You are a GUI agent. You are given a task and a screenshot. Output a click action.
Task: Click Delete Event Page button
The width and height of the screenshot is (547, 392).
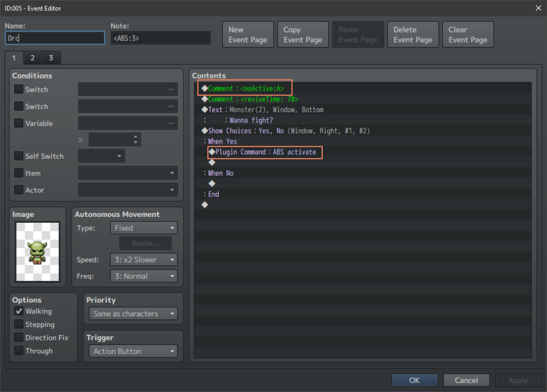click(x=413, y=35)
